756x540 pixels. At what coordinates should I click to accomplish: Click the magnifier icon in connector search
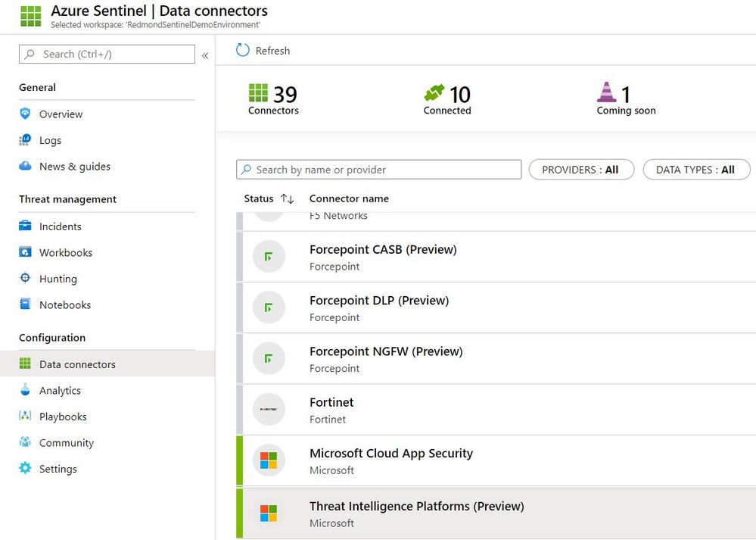[247, 170]
